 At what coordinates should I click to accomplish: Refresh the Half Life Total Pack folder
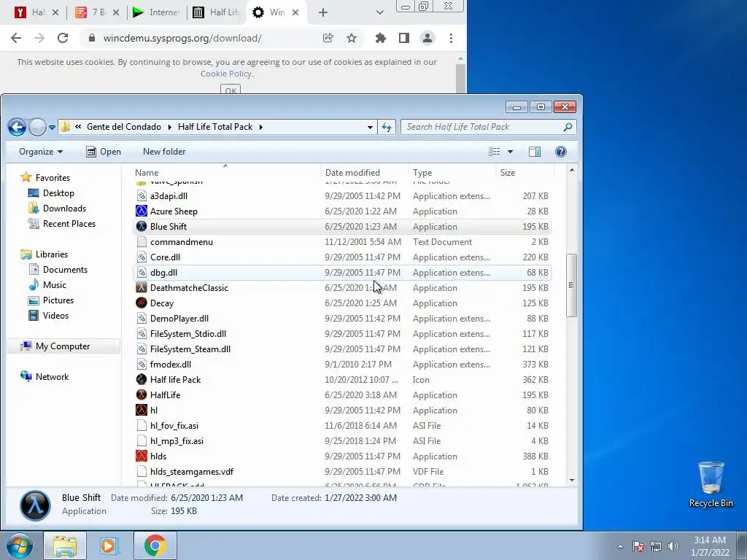point(387,127)
